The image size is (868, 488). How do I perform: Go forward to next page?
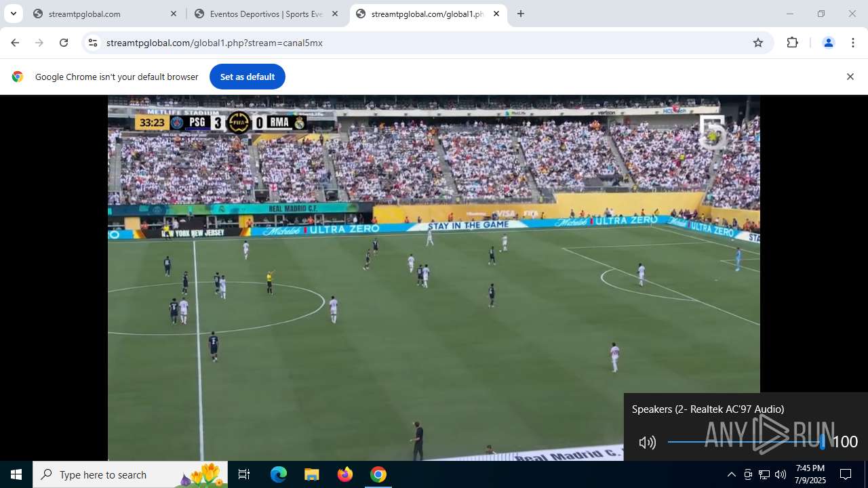[x=39, y=43]
